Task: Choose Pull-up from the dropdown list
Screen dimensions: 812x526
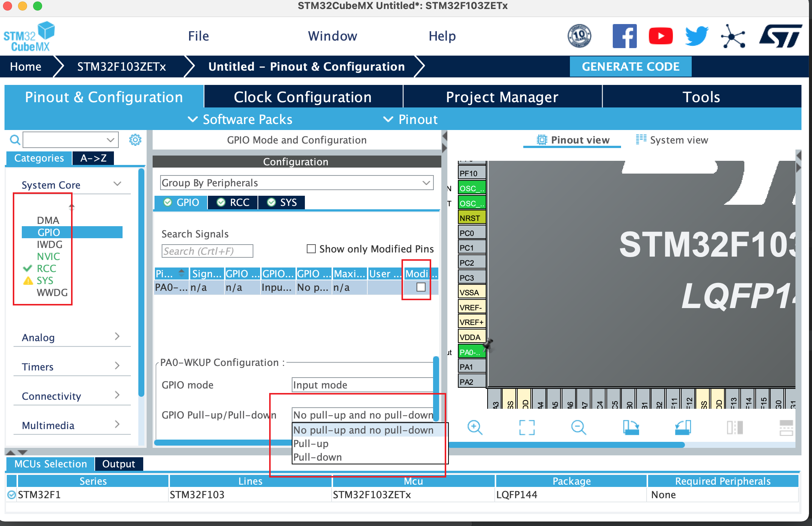Action: [x=311, y=444]
